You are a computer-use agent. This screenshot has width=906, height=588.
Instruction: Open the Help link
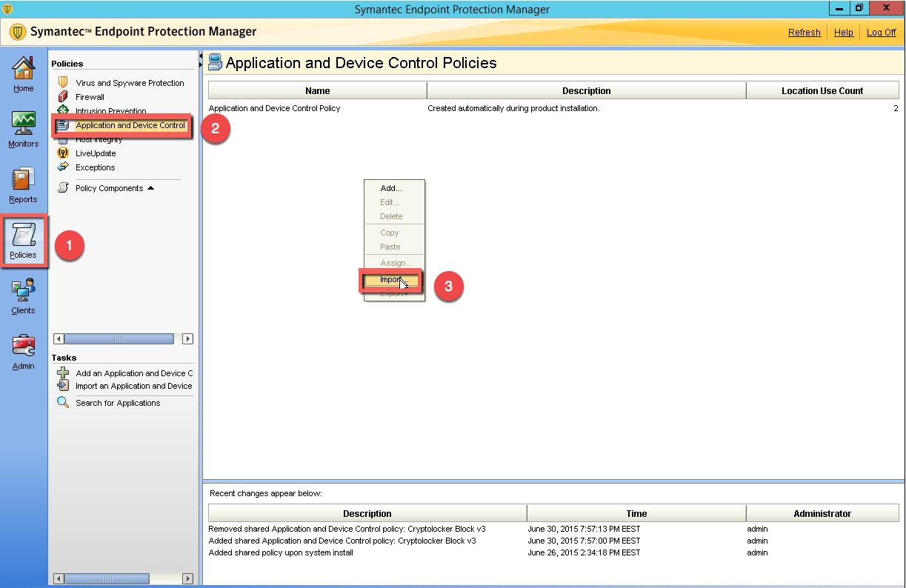pyautogui.click(x=843, y=33)
